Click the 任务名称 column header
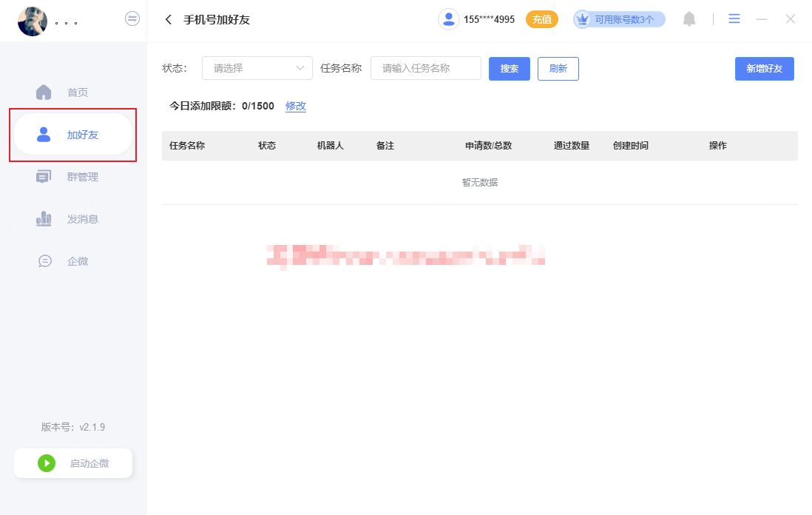The height and width of the screenshot is (515, 812). click(187, 146)
